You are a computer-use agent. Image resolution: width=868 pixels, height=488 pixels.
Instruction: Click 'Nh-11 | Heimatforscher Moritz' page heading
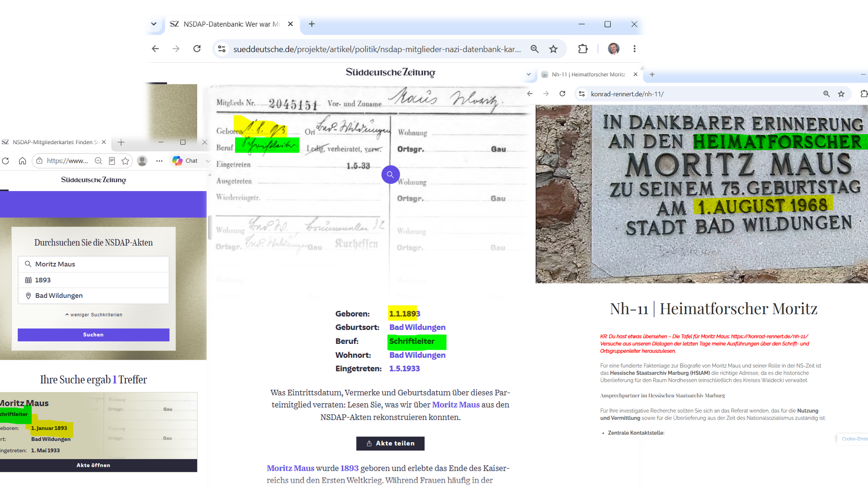713,309
